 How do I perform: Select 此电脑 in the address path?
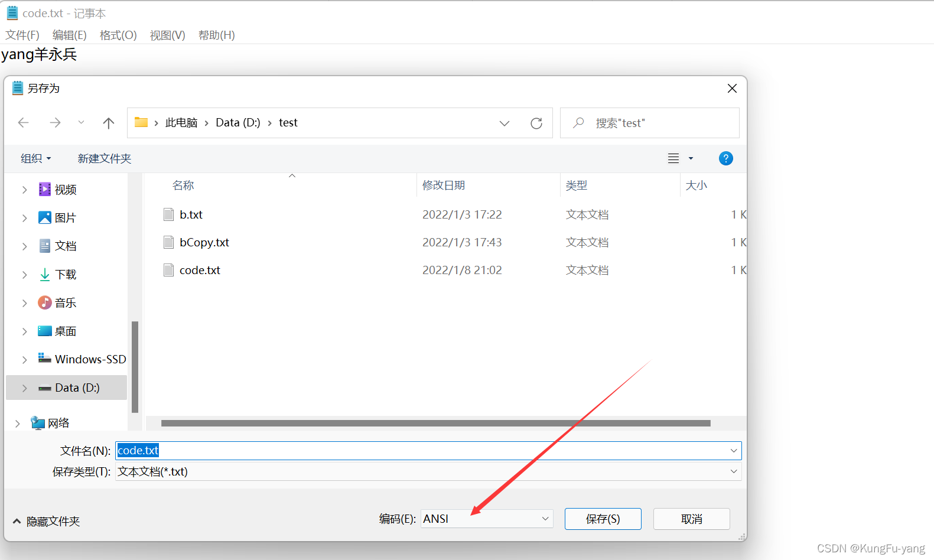coord(181,122)
